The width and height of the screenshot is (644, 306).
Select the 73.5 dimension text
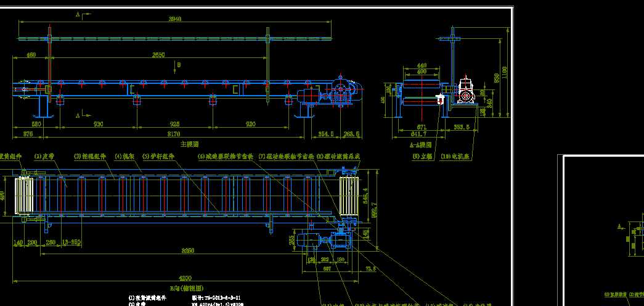coord(370,268)
